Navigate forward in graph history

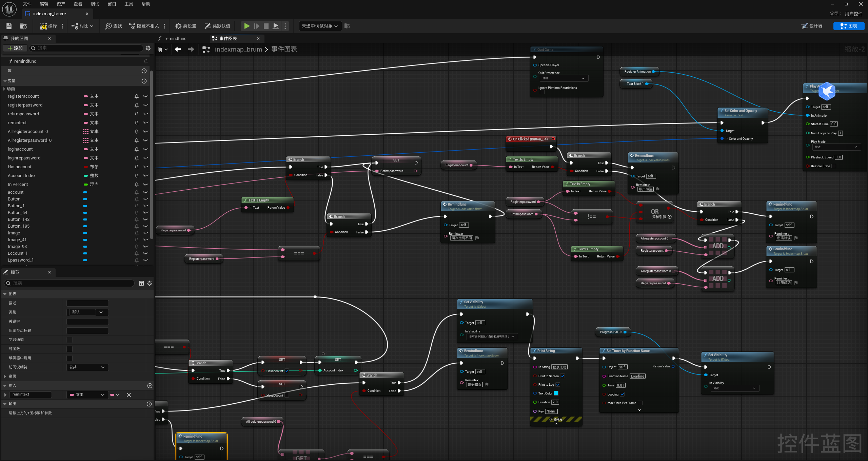pos(191,50)
